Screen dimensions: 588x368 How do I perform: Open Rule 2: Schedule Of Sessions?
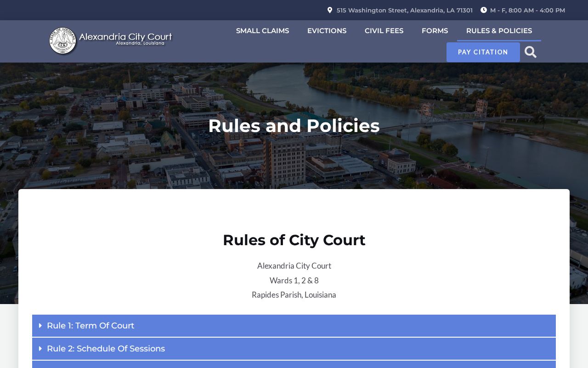294,349
